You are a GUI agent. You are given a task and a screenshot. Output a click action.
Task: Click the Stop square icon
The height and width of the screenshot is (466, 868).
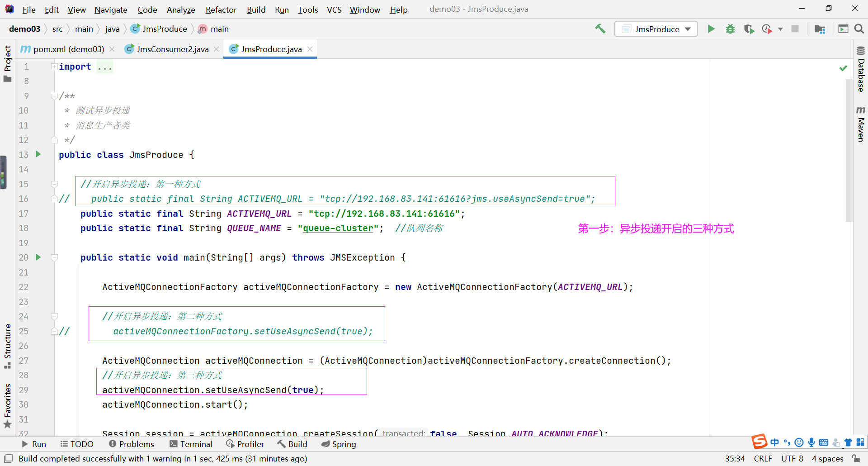[795, 29]
